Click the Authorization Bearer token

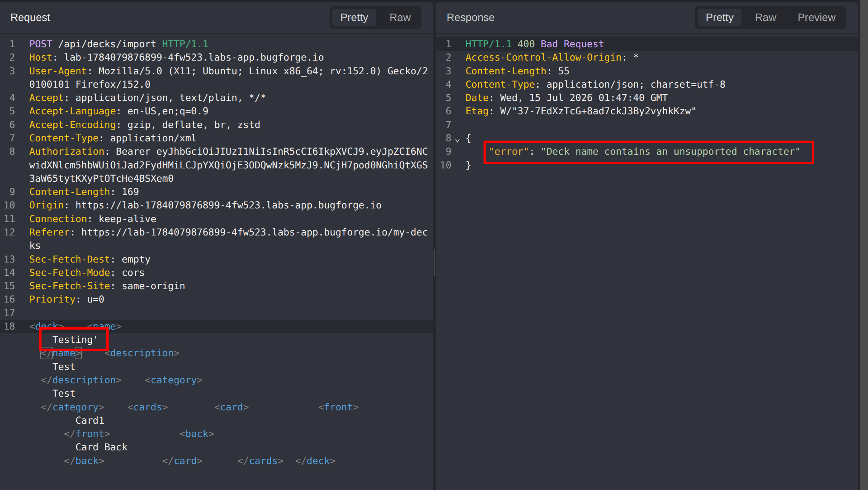(x=229, y=165)
